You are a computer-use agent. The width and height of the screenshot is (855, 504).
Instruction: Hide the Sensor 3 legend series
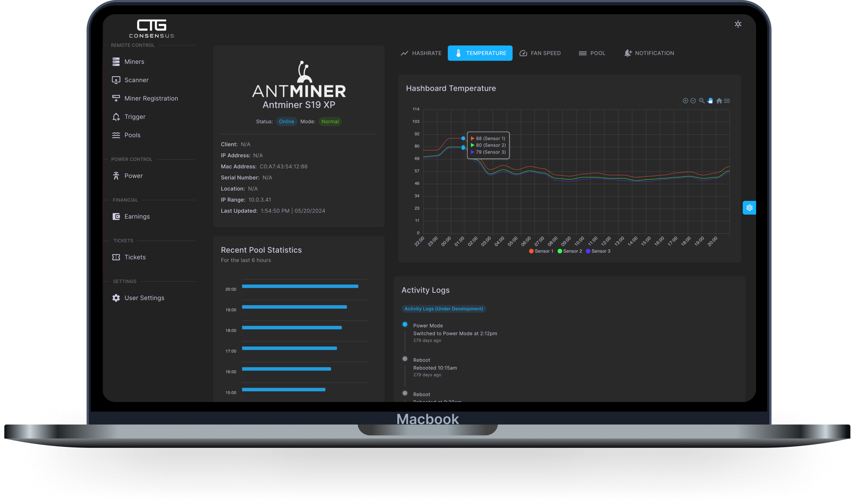click(x=598, y=251)
